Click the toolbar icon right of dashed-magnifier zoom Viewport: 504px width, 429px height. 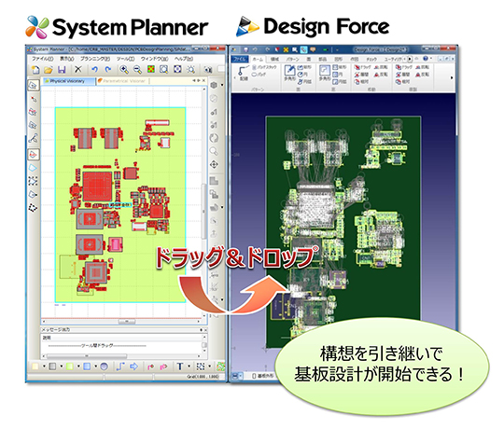(208, 69)
